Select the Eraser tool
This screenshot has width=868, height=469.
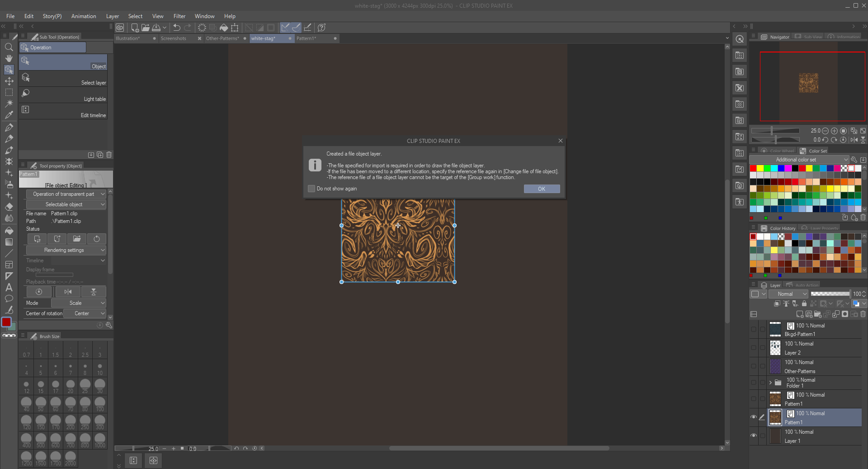tap(9, 207)
